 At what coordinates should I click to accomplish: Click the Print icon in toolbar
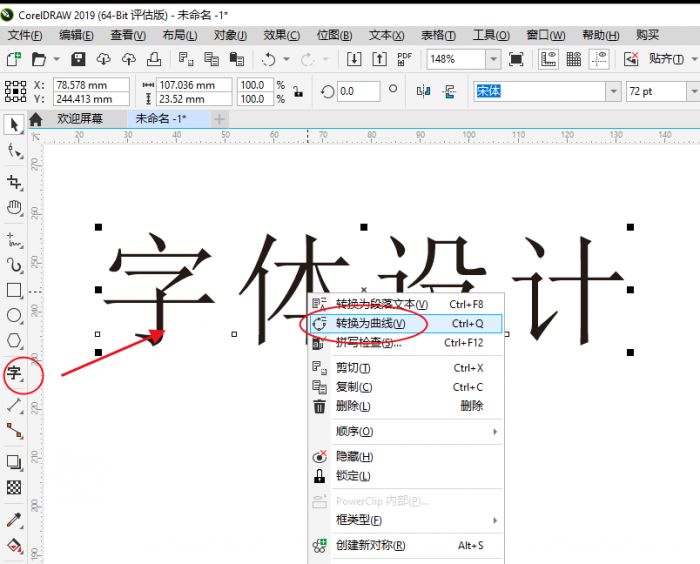[x=153, y=60]
